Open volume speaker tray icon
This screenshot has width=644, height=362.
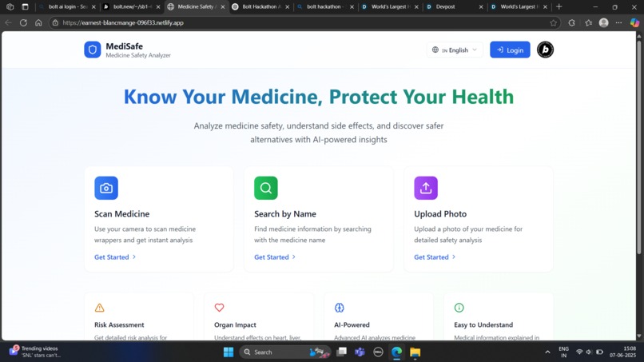(x=589, y=352)
